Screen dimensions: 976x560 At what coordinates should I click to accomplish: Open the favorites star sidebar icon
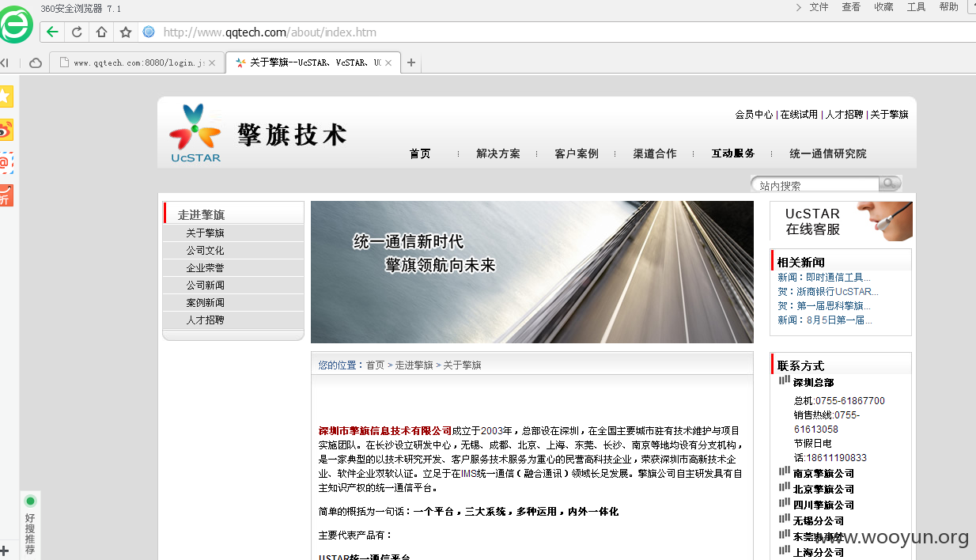click(6, 96)
